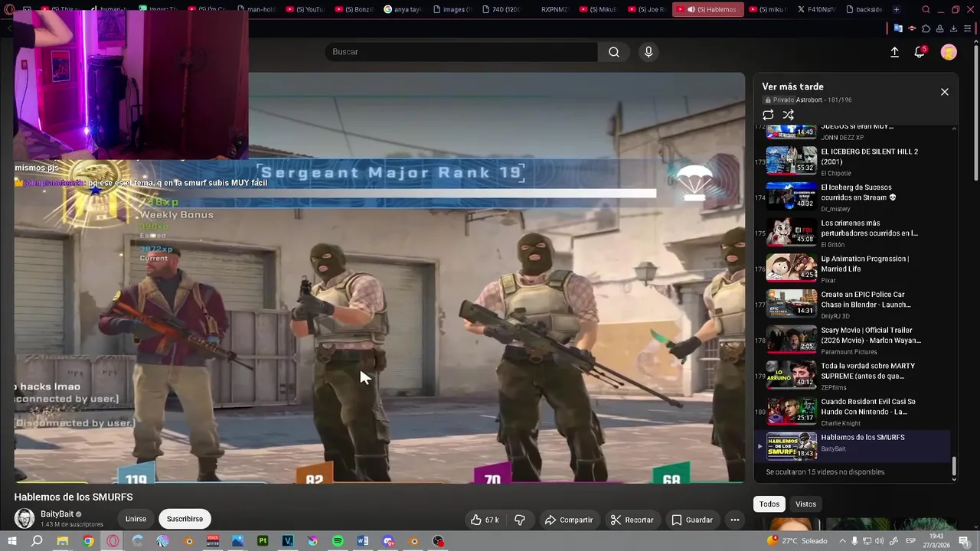Open the YouTube account avatar menu
This screenshot has width=980, height=551.
pos(949,52)
